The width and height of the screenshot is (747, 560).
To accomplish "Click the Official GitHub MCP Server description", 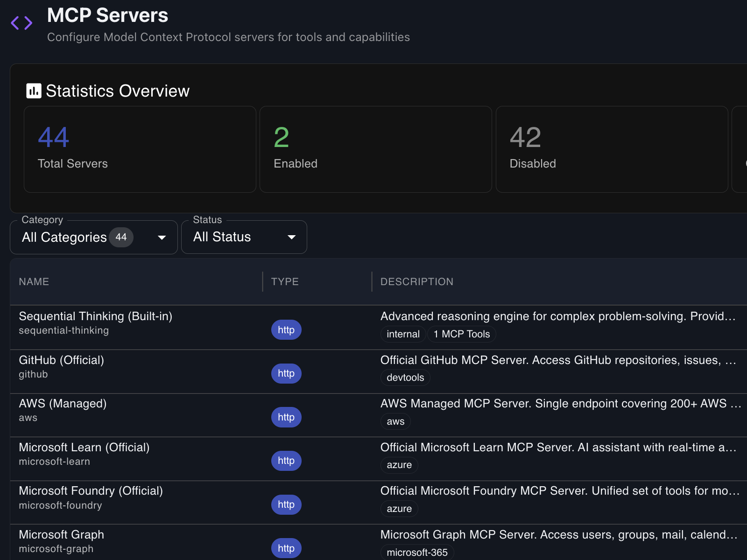I will [x=558, y=360].
